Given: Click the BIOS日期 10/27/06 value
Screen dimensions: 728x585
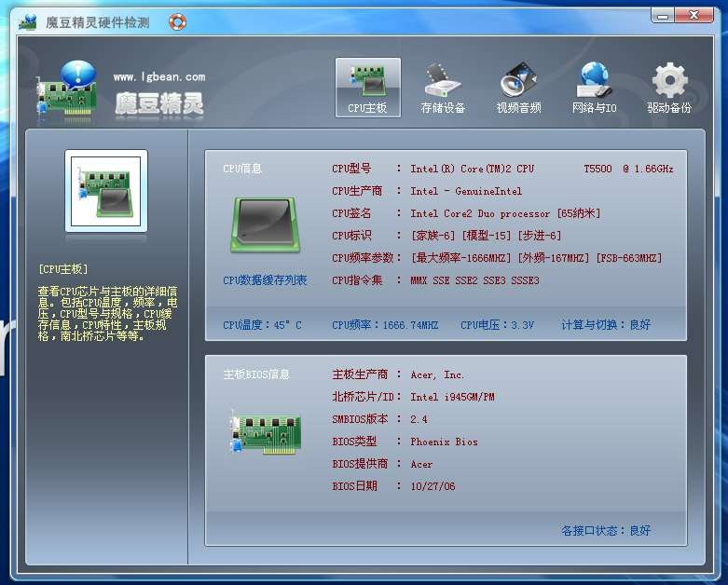Looking at the screenshot, I should click(x=433, y=486).
